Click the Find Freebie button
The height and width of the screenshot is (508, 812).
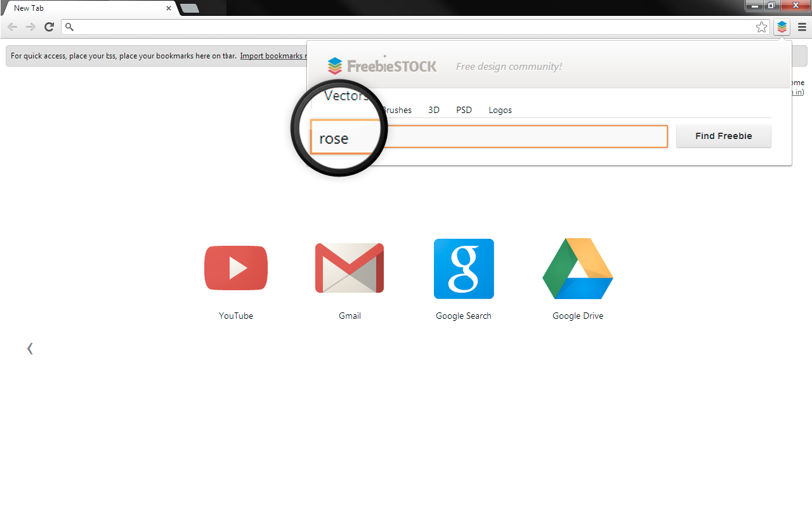724,136
